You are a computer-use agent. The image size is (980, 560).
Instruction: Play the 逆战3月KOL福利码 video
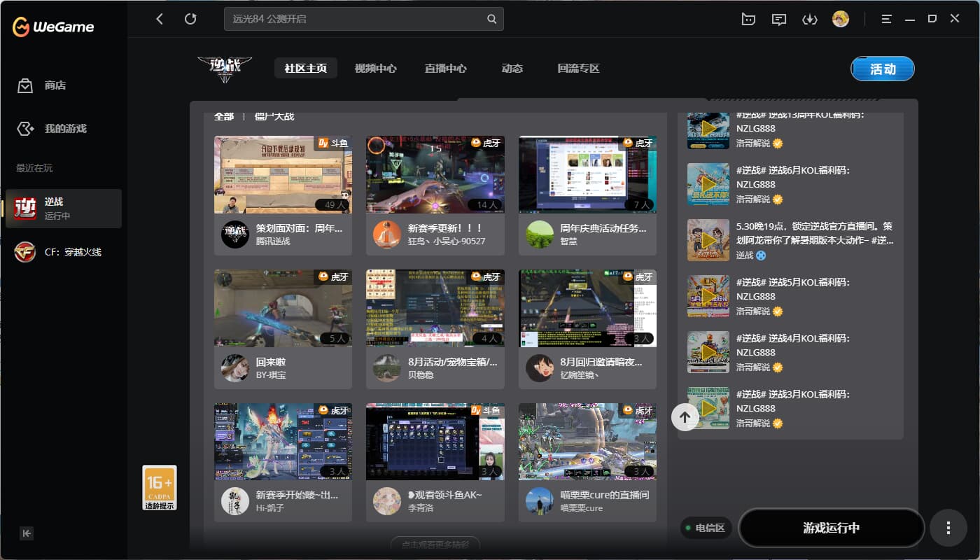(708, 408)
